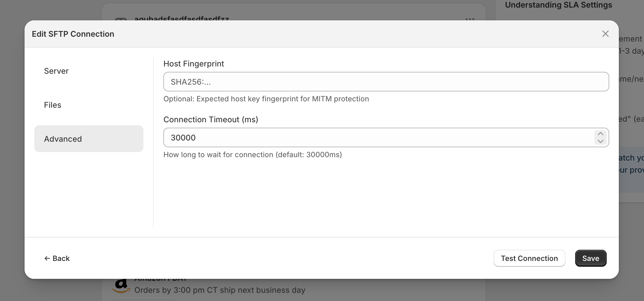Click the up arrow on Connection Timeout
Viewport: 644px width, 301px height.
[600, 133]
